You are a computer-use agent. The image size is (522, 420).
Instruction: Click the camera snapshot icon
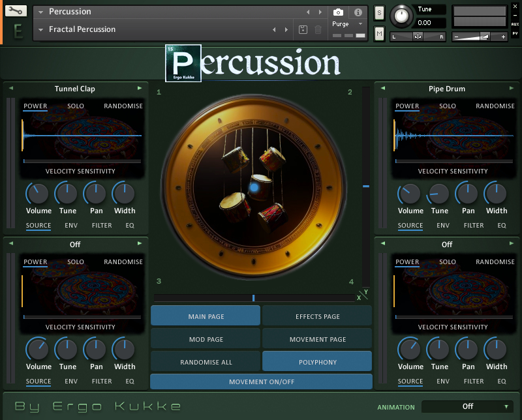tap(338, 12)
